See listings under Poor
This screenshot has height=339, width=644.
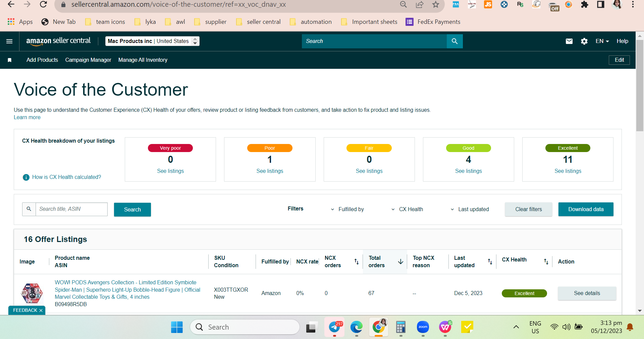[x=270, y=171]
